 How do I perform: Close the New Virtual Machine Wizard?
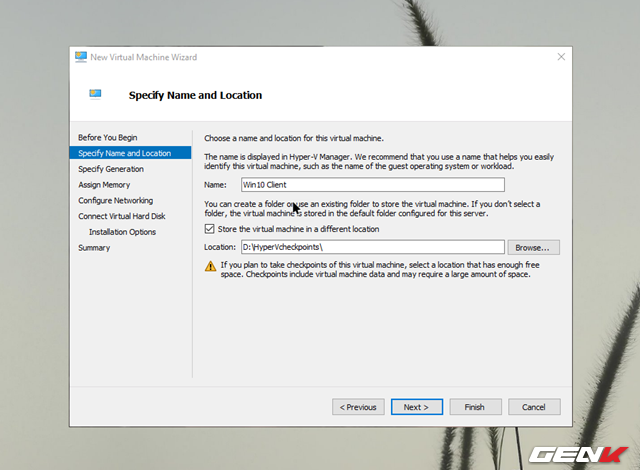pos(561,57)
